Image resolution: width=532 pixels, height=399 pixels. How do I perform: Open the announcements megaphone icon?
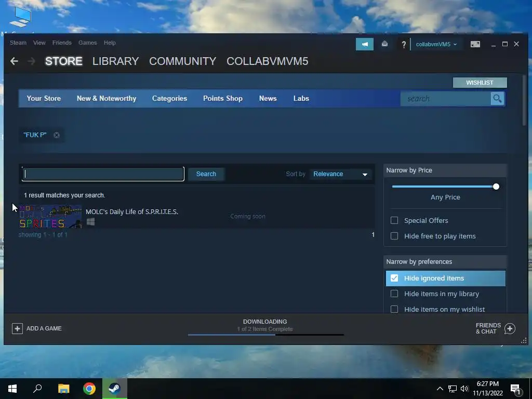click(x=364, y=44)
